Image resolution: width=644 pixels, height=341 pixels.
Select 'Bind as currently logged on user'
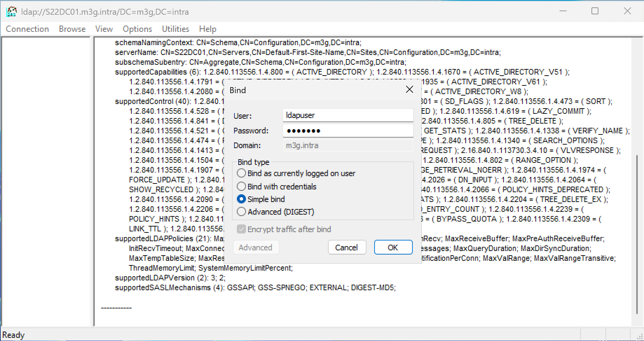click(x=241, y=173)
